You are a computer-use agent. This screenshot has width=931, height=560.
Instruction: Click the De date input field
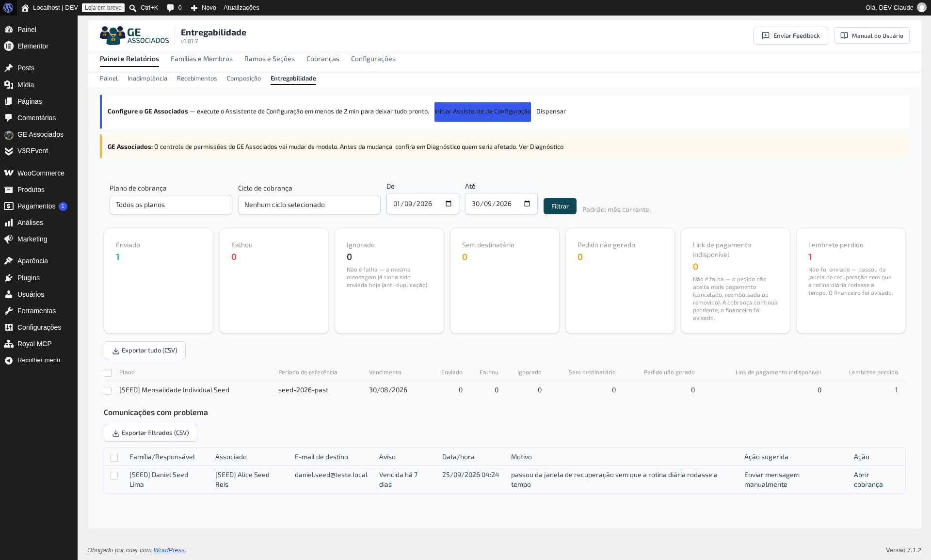pyautogui.click(x=423, y=204)
